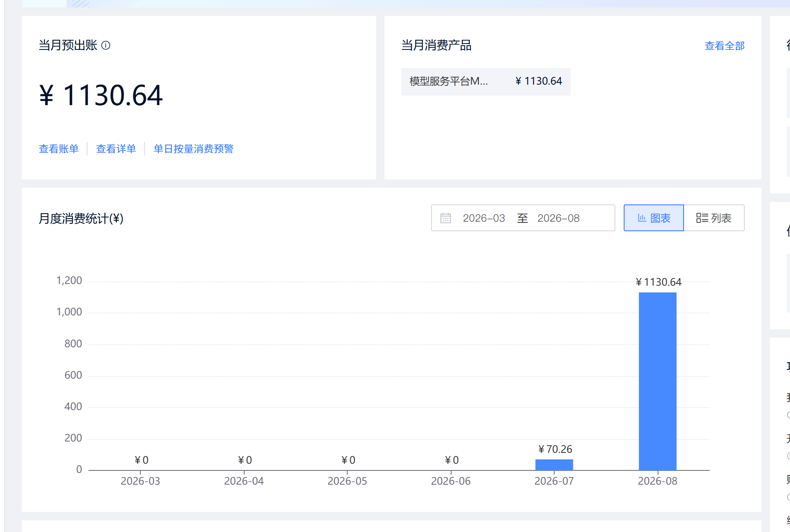The height and width of the screenshot is (532, 790).
Task: Open 查看账单 link
Action: [x=59, y=149]
